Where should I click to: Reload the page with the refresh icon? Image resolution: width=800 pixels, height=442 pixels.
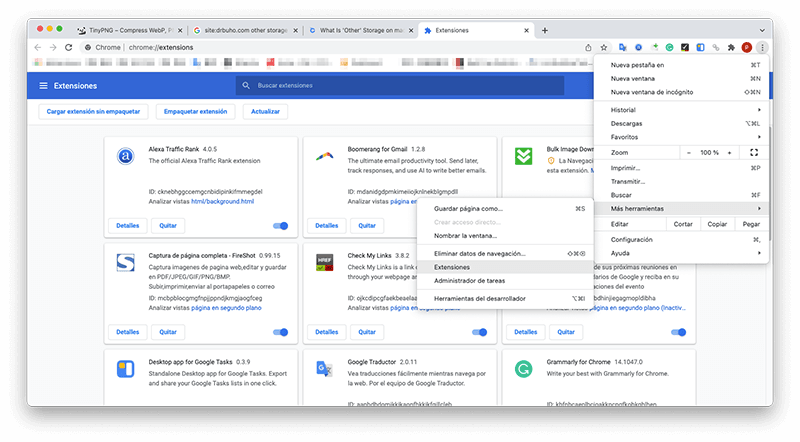pyautogui.click(x=68, y=47)
